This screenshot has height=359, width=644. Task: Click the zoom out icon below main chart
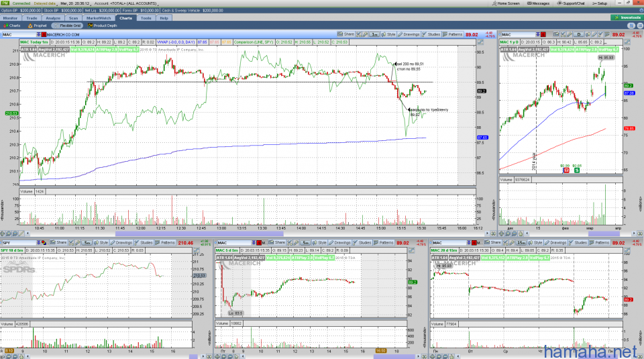tap(15, 234)
